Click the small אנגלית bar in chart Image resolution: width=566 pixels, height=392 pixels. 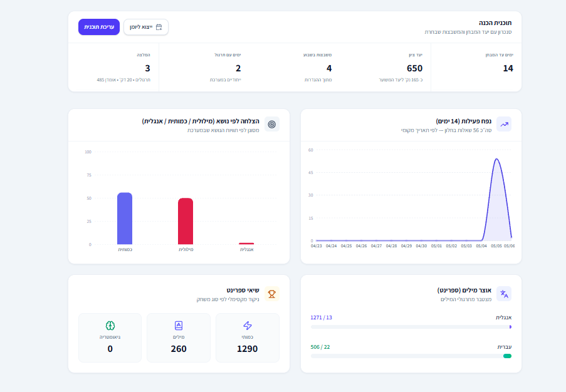point(246,244)
